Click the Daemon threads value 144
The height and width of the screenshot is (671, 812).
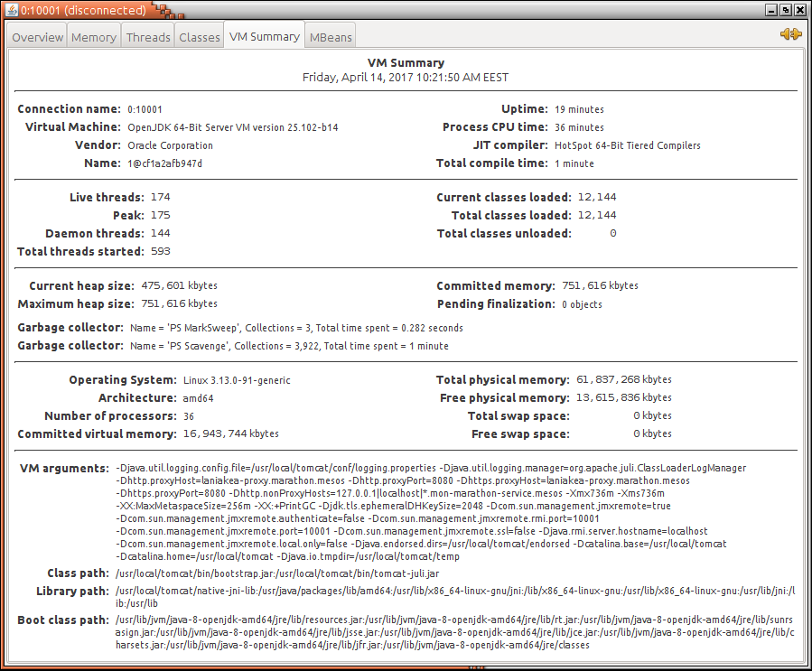(x=161, y=233)
